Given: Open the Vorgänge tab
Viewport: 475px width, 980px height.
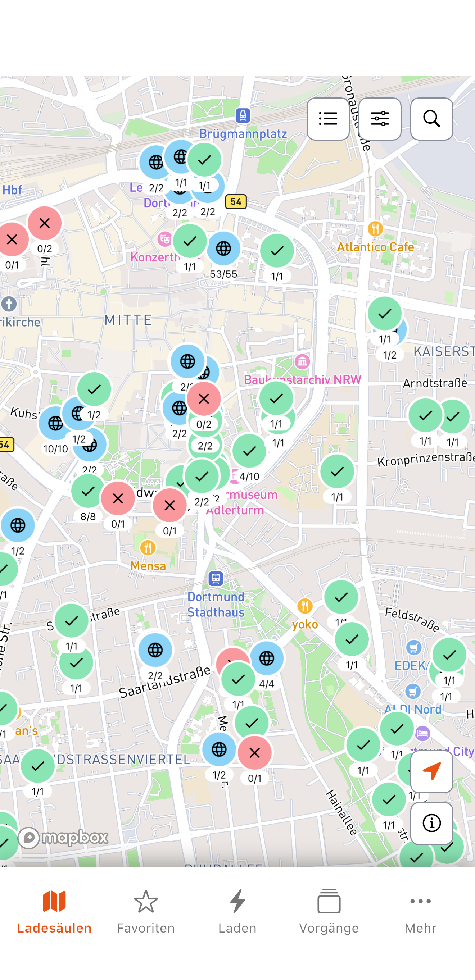Looking at the screenshot, I should [329, 912].
